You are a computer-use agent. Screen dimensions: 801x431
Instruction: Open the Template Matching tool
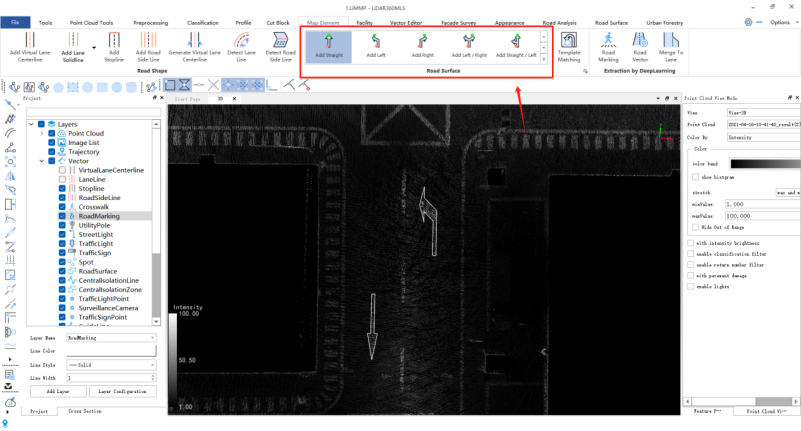point(569,47)
